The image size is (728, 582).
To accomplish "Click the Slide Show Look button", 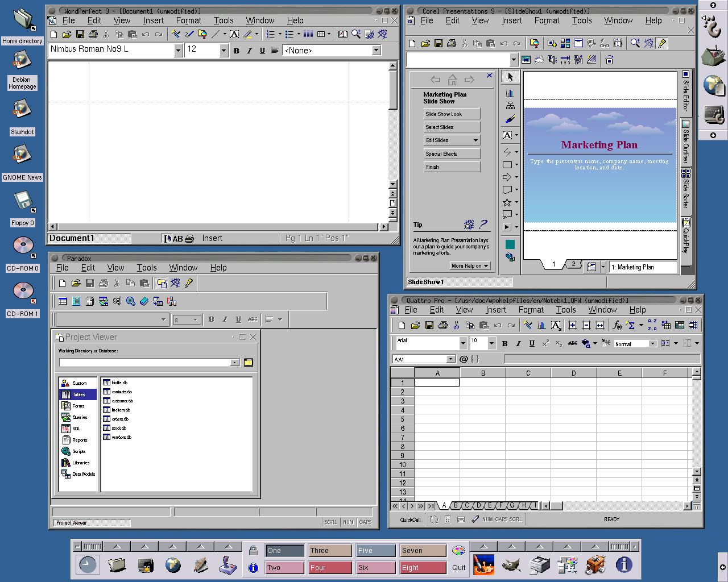I will click(452, 114).
